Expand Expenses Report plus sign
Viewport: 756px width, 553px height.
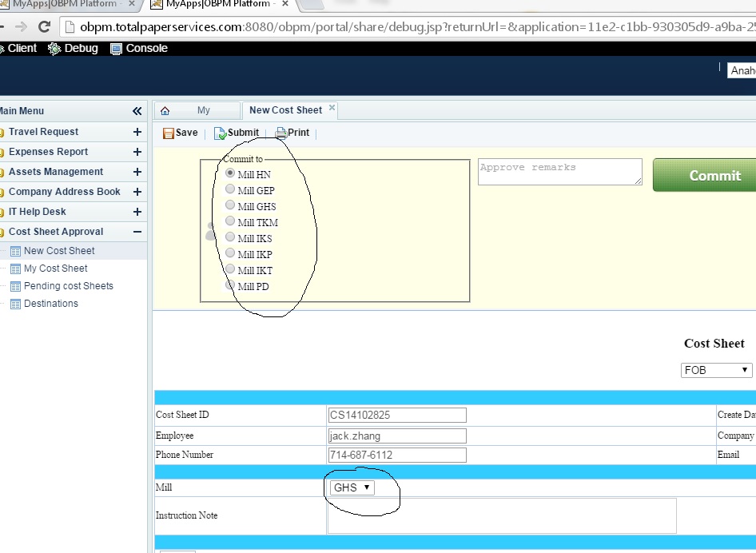137,152
